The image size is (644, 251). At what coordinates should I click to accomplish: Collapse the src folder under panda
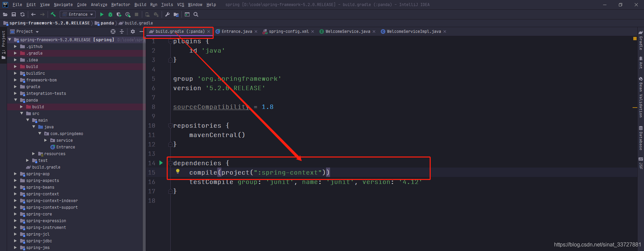tap(21, 114)
